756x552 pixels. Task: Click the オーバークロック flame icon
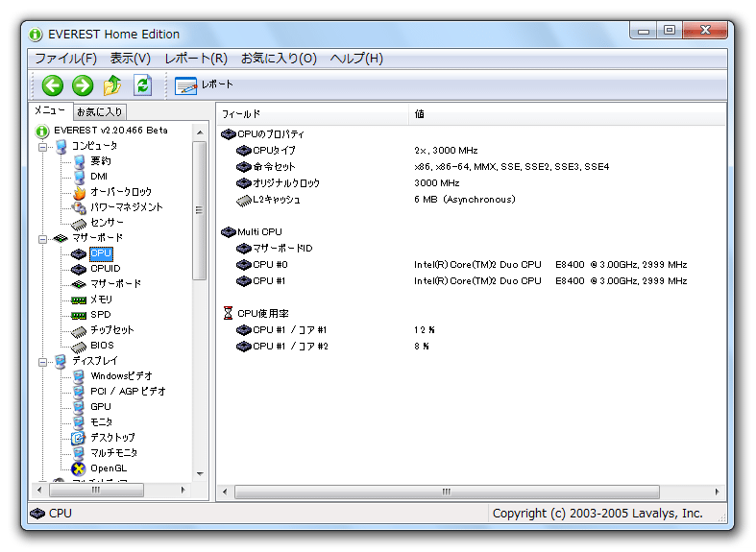79,192
